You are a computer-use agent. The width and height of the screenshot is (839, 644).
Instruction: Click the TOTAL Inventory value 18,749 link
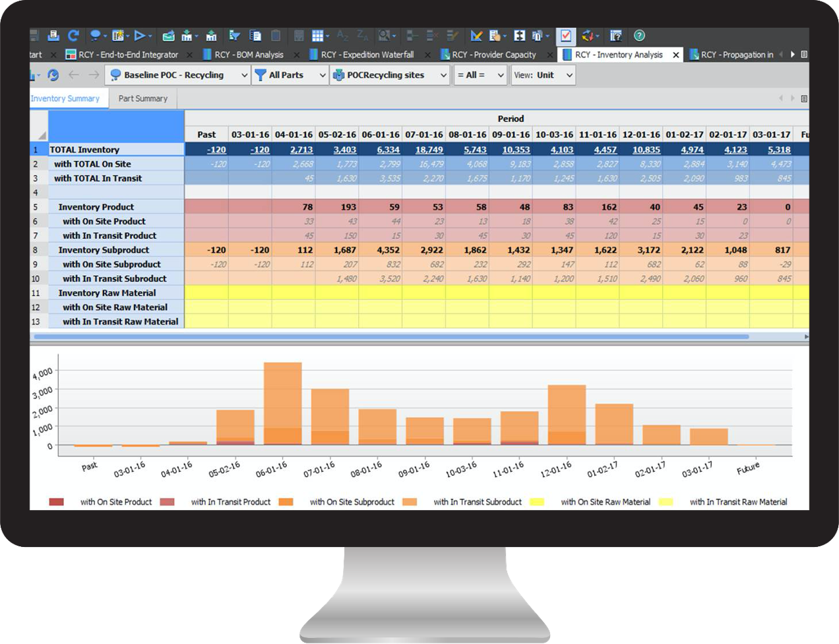click(x=429, y=150)
